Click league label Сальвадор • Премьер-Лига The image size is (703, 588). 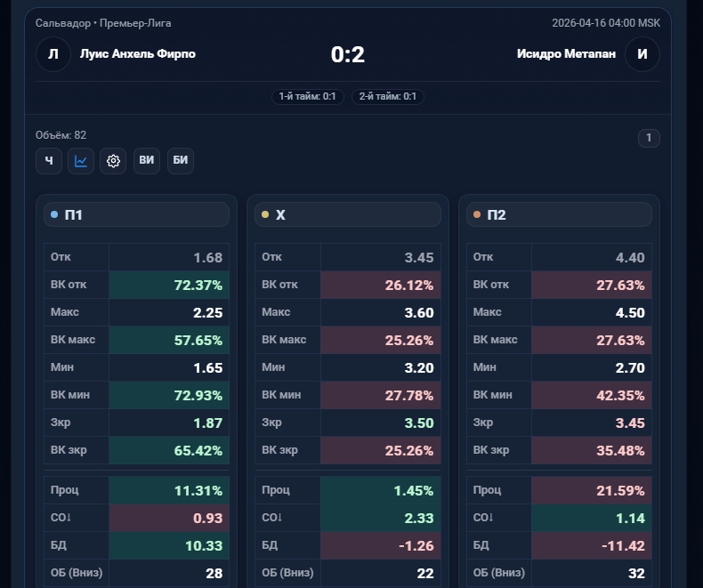point(103,23)
